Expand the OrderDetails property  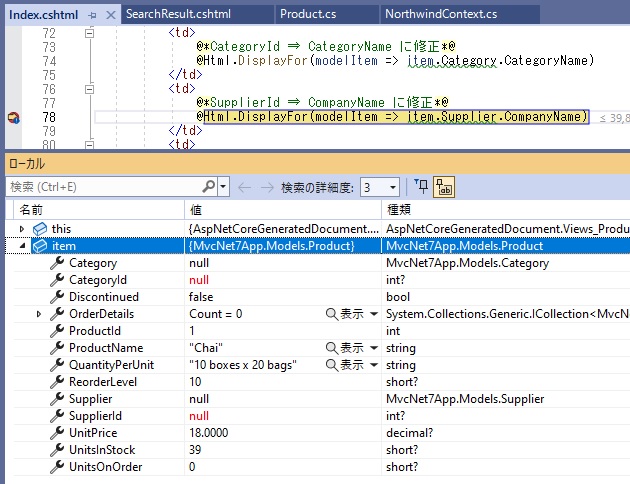pos(39,314)
